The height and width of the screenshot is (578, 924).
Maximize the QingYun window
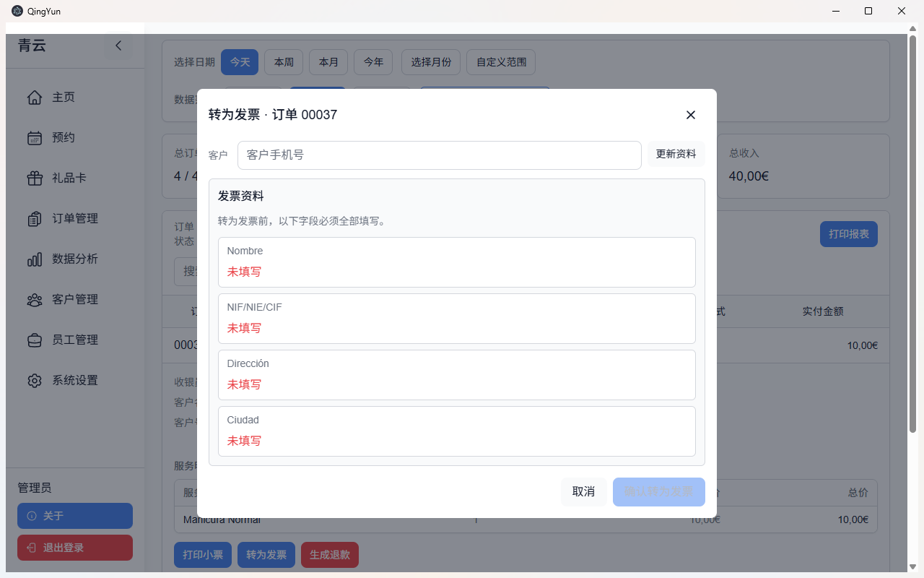[x=868, y=11]
